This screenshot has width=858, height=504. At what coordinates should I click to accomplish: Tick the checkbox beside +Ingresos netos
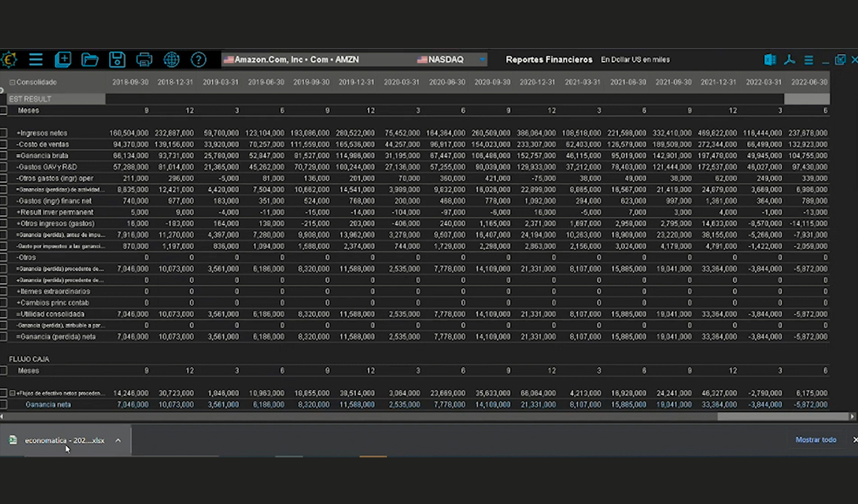3,133
